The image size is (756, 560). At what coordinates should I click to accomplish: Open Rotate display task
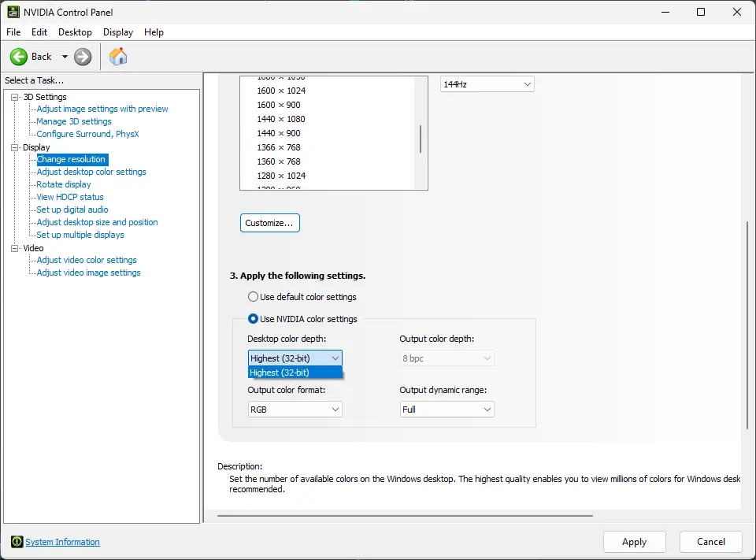pyautogui.click(x=64, y=184)
